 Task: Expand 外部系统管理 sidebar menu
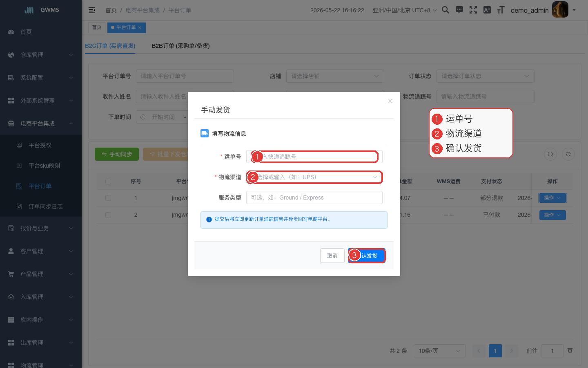coord(41,101)
